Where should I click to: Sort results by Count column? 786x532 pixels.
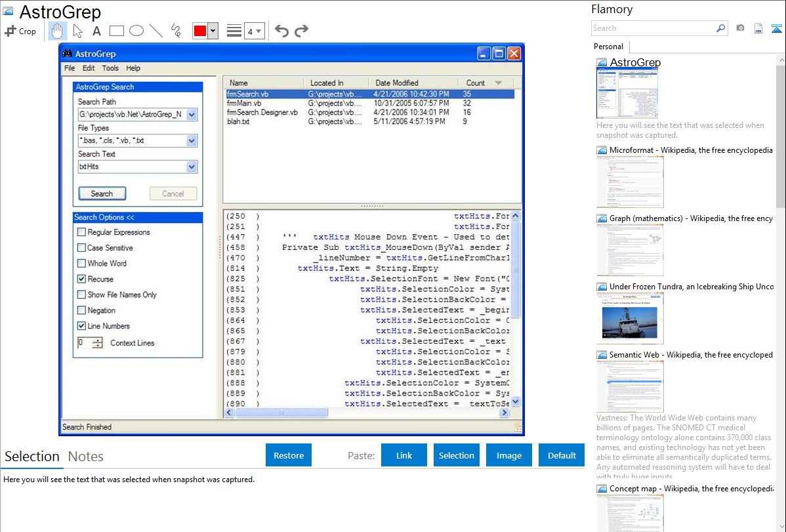tap(486, 83)
